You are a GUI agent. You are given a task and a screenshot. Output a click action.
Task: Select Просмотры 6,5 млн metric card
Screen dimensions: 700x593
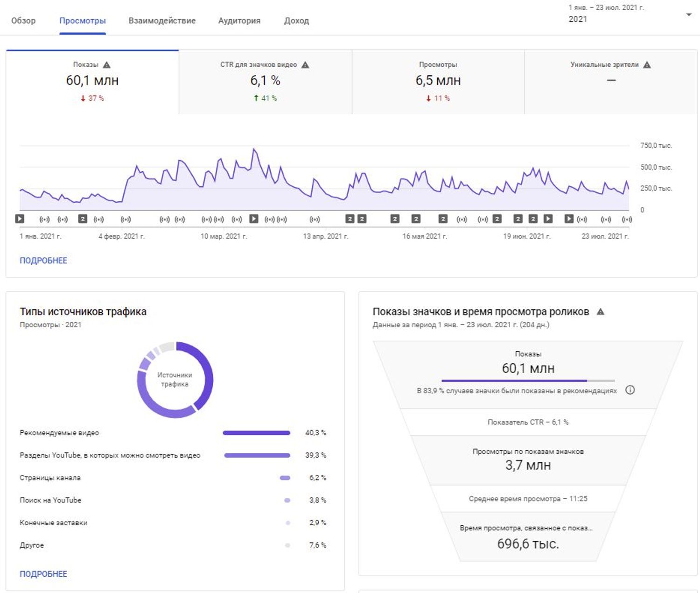pos(438,82)
